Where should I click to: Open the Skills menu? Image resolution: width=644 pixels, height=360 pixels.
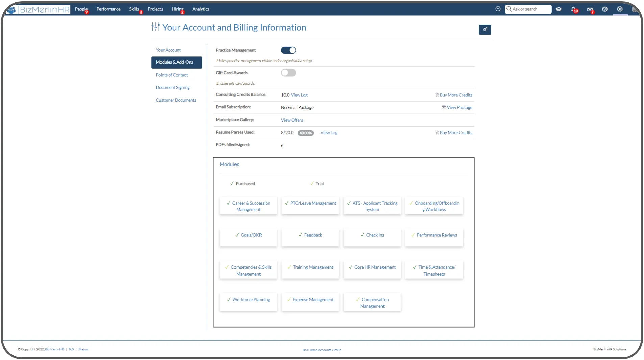click(134, 9)
